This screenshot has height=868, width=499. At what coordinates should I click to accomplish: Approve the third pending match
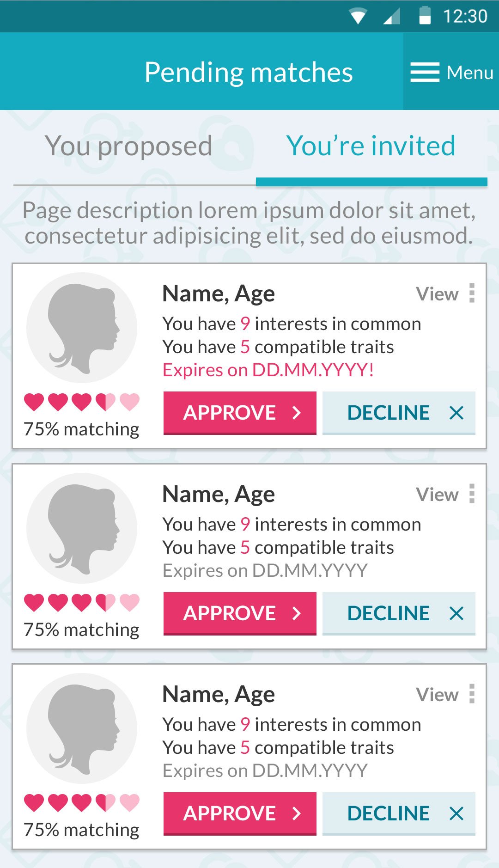click(240, 813)
